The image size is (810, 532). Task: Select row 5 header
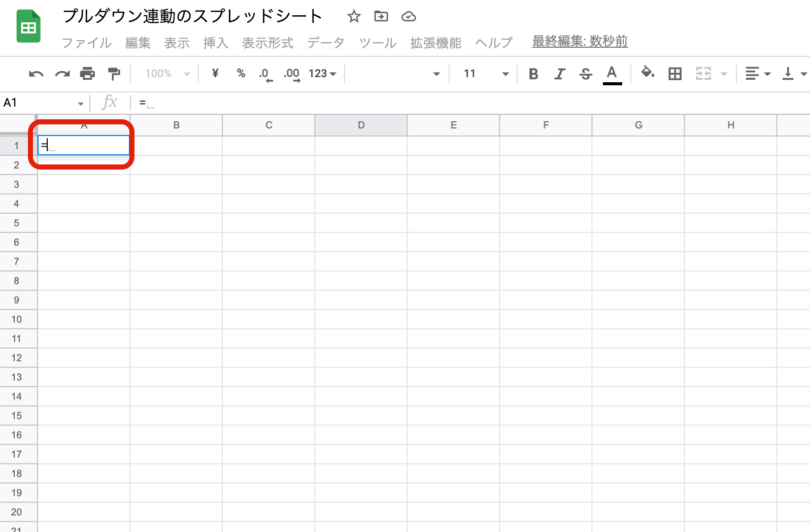click(x=18, y=223)
